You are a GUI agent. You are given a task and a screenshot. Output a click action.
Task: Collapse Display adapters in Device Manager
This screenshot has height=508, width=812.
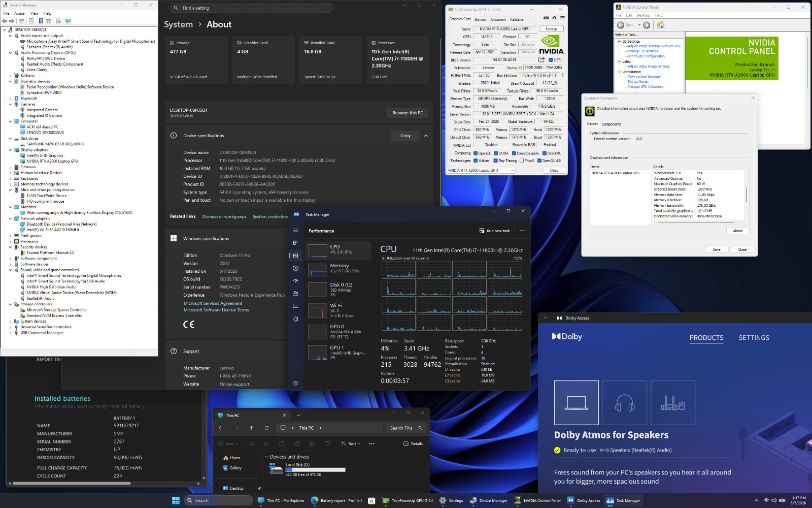coord(10,150)
